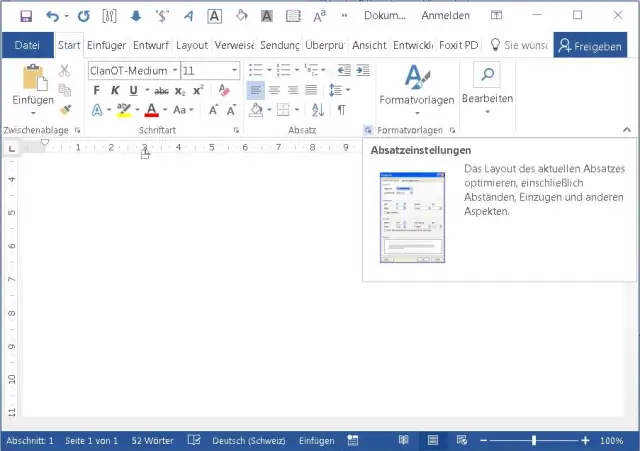Toggle bold formatting (F)
Image resolution: width=640 pixels, height=451 pixels.
(x=97, y=90)
